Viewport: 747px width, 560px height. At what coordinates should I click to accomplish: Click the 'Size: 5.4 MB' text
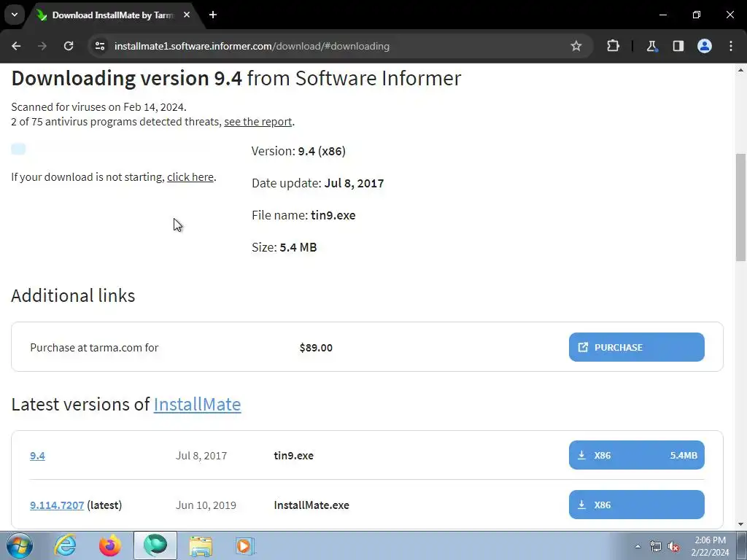284,248
